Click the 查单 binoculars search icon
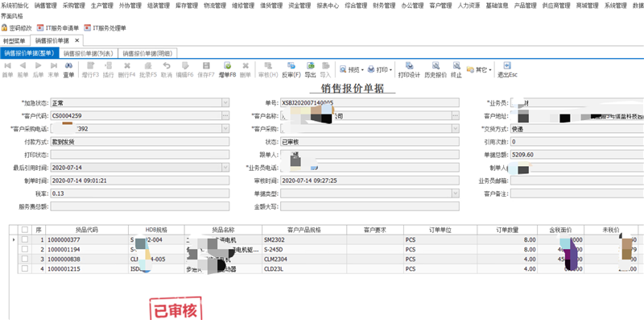The height and width of the screenshot is (320, 644). [68, 66]
